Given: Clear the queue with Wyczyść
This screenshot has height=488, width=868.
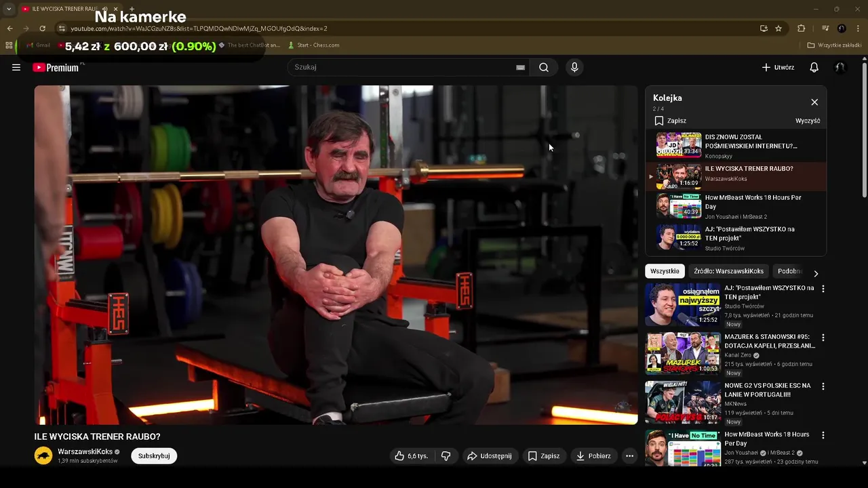Looking at the screenshot, I should (x=808, y=121).
